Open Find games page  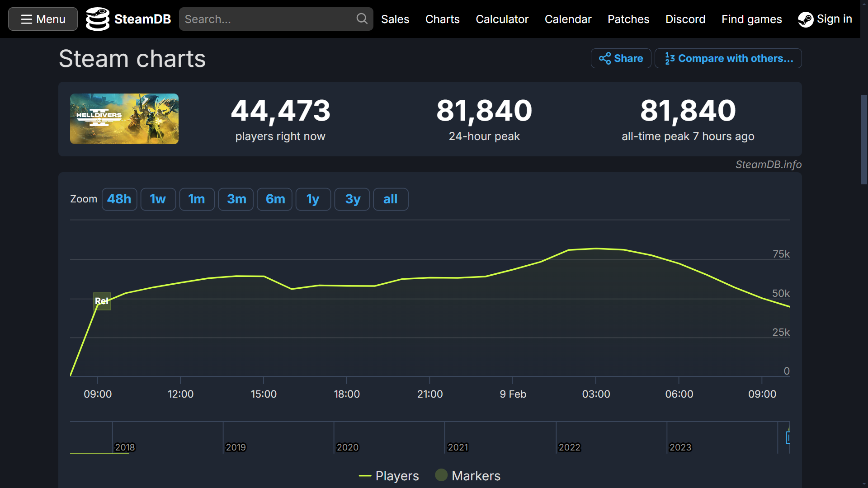coord(751,19)
